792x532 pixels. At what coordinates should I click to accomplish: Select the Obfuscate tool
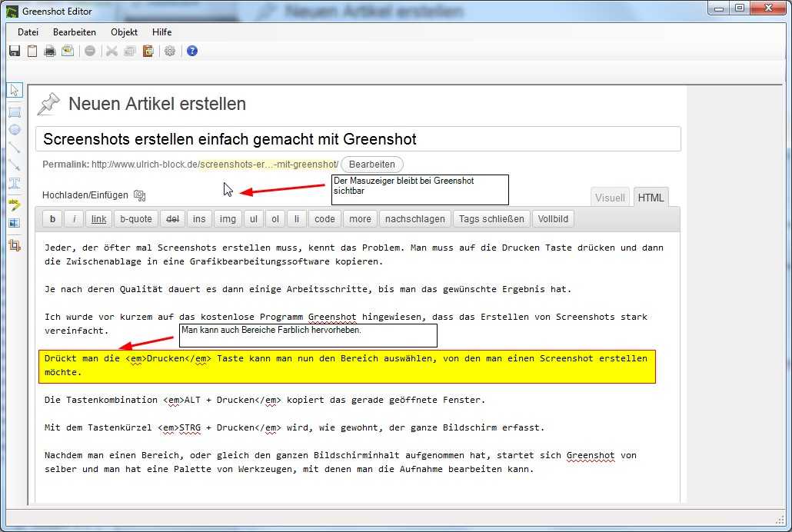[15, 223]
